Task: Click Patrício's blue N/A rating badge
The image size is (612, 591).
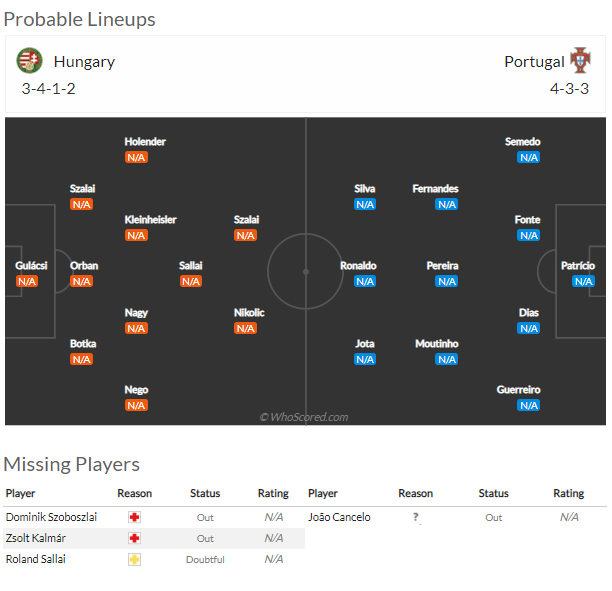Action: point(584,281)
